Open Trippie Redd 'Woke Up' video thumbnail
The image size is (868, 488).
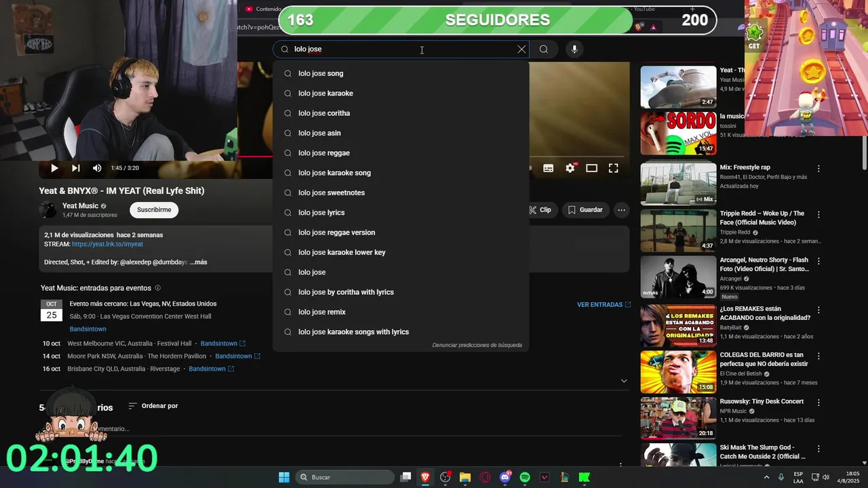(x=678, y=230)
